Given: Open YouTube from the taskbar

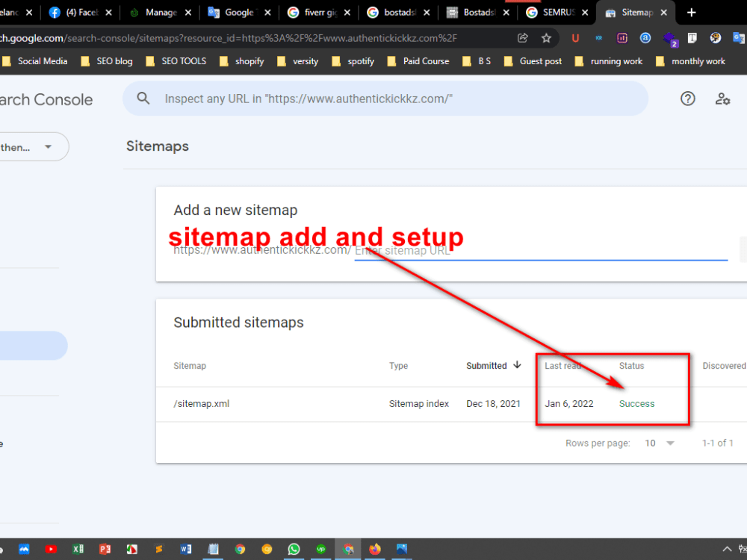Looking at the screenshot, I should click(x=51, y=549).
